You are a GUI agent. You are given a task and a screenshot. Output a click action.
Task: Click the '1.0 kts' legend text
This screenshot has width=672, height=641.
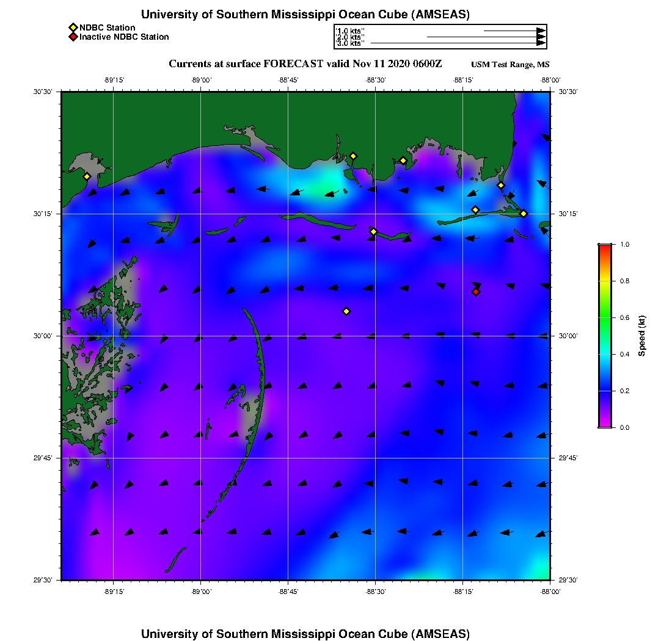(349, 31)
